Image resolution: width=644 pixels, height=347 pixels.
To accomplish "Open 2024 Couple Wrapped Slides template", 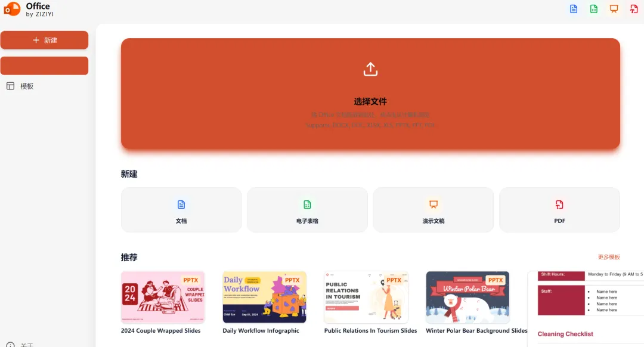I will (x=163, y=303).
